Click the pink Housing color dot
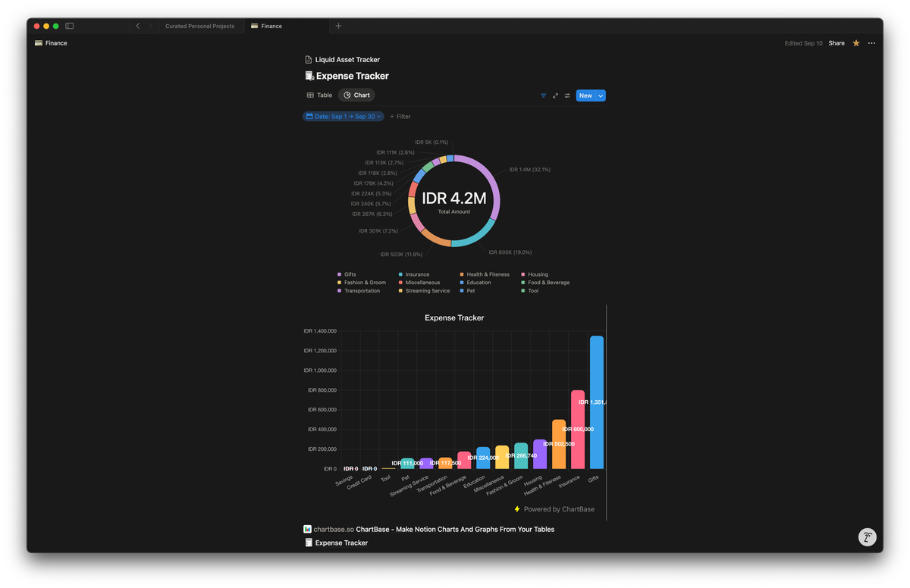Image resolution: width=910 pixels, height=588 pixels. [x=522, y=274]
